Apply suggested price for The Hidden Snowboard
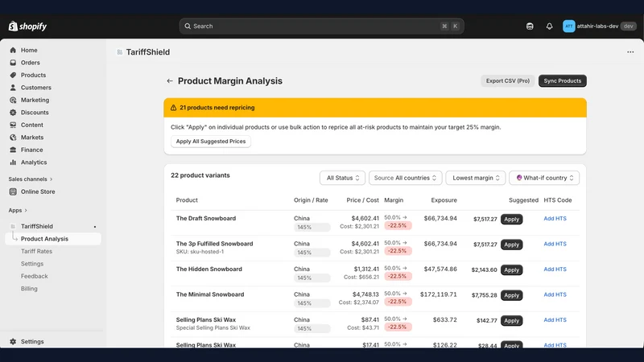644x362 pixels. pyautogui.click(x=511, y=270)
